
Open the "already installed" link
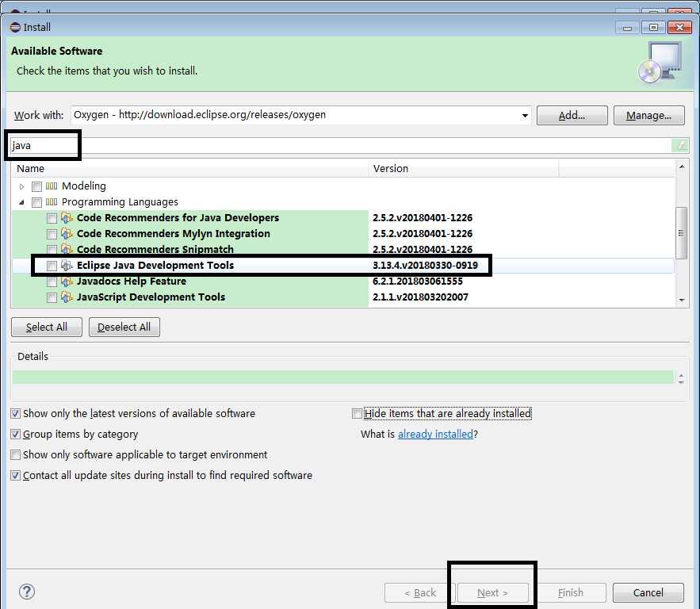[x=435, y=434]
